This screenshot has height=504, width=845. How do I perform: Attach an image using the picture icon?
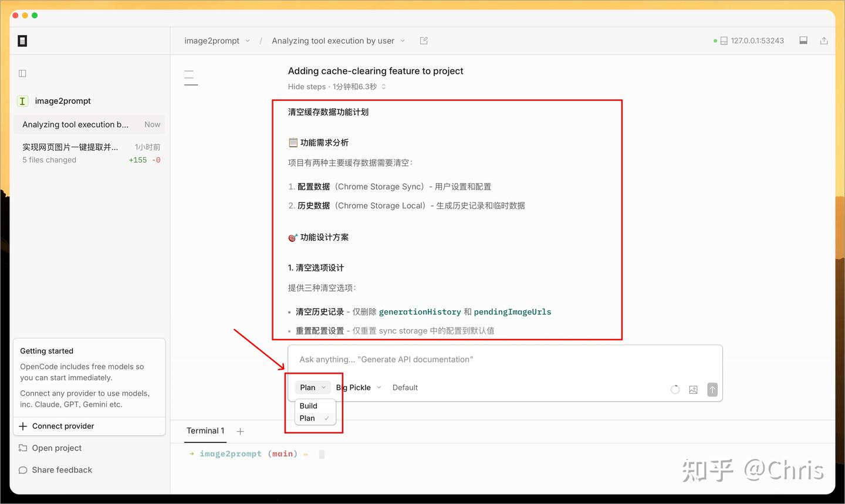(x=693, y=390)
